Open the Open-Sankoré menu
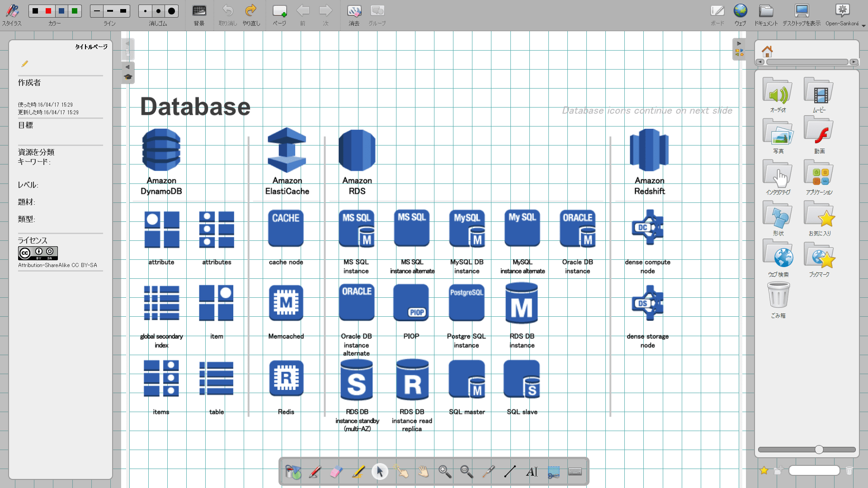 pos(843,15)
